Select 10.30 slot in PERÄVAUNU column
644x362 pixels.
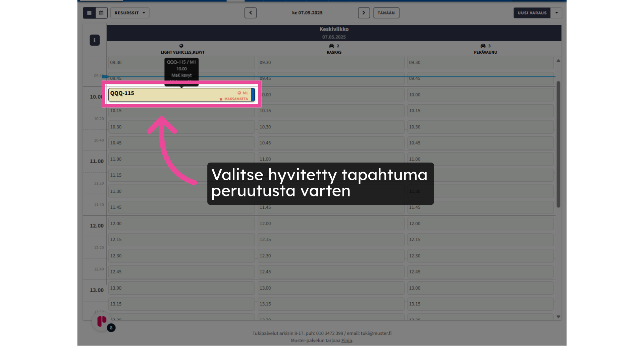(x=481, y=127)
